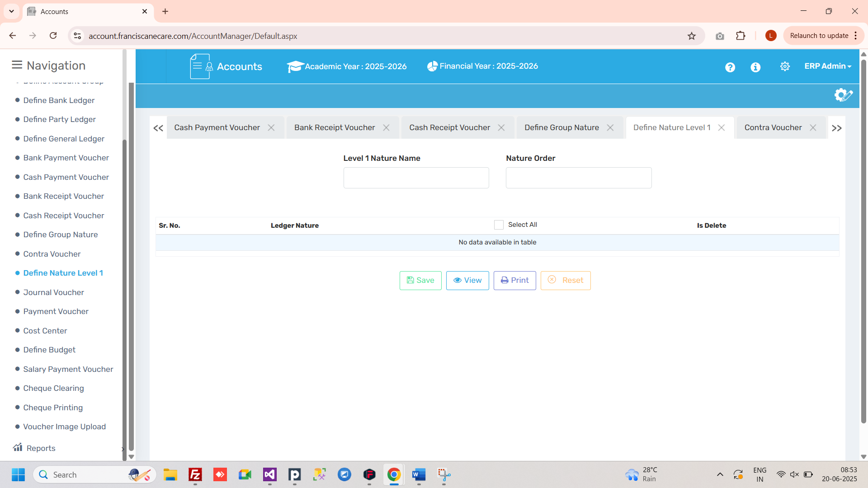Switch to the Contra Voucher tab
Image resolution: width=868 pixels, height=488 pixels.
coord(773,128)
